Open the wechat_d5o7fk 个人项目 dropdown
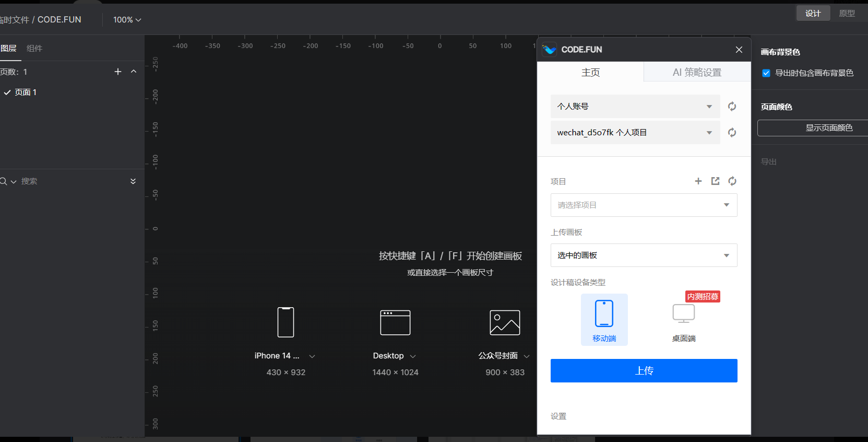The width and height of the screenshot is (868, 442). (635, 133)
